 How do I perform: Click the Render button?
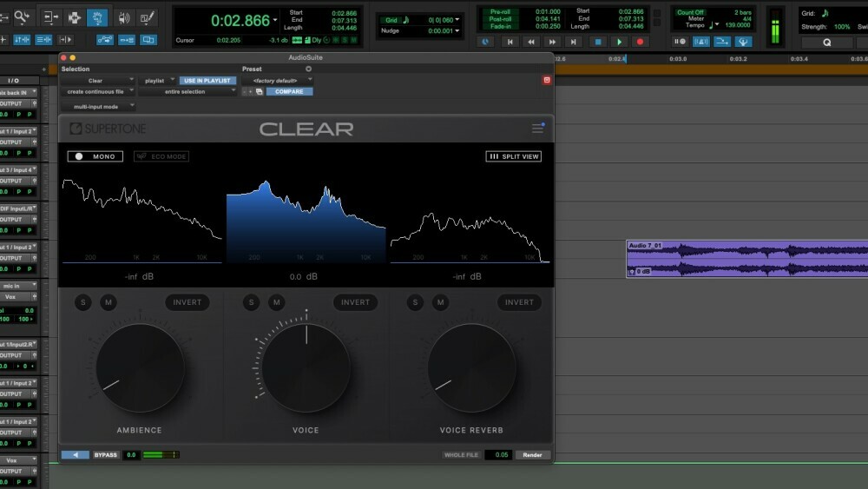(x=533, y=454)
